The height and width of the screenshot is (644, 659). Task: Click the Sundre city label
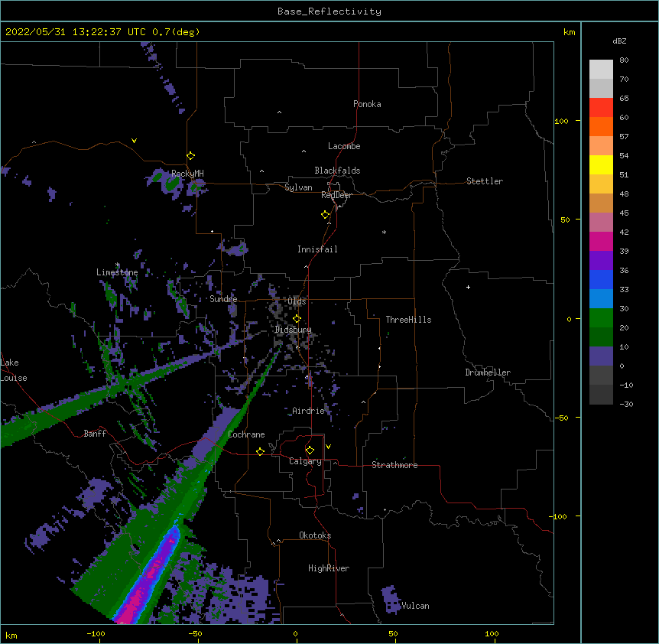pyautogui.click(x=223, y=299)
